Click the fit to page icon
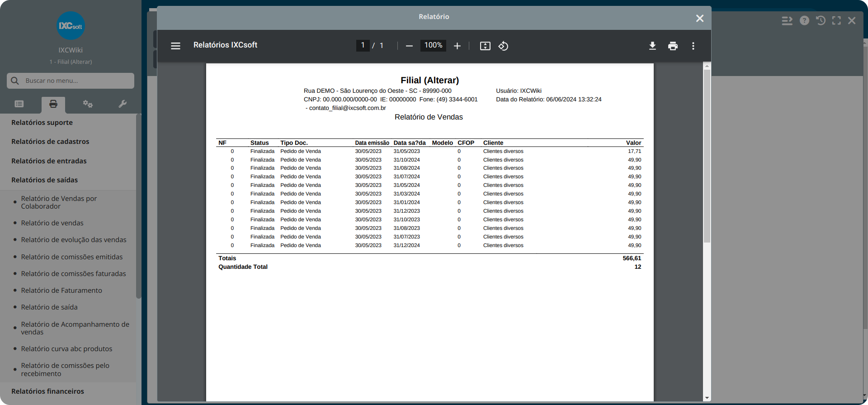The image size is (868, 405). click(x=485, y=46)
